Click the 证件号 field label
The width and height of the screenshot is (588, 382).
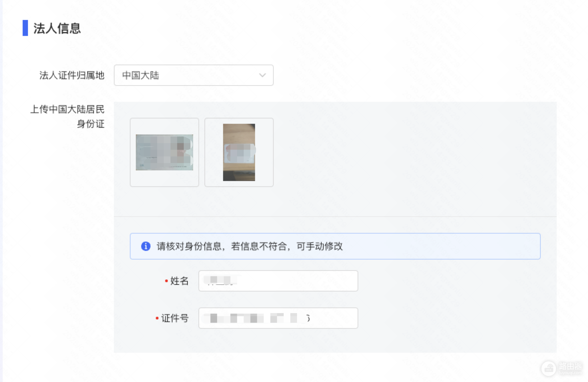[175, 318]
